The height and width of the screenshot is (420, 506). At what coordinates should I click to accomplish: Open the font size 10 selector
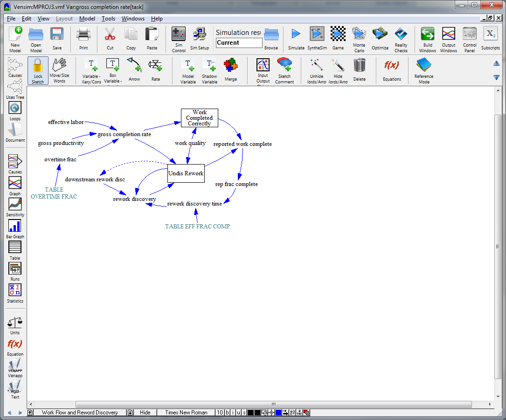point(220,412)
